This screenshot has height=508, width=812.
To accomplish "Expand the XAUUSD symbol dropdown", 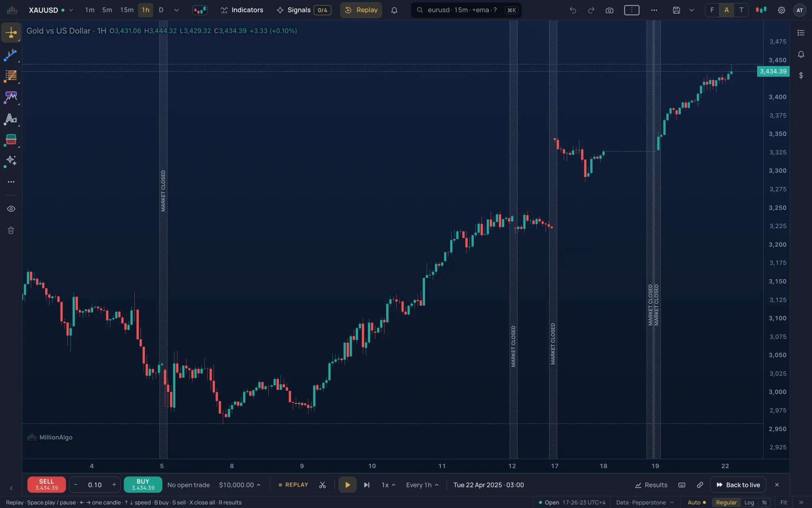I will (71, 10).
